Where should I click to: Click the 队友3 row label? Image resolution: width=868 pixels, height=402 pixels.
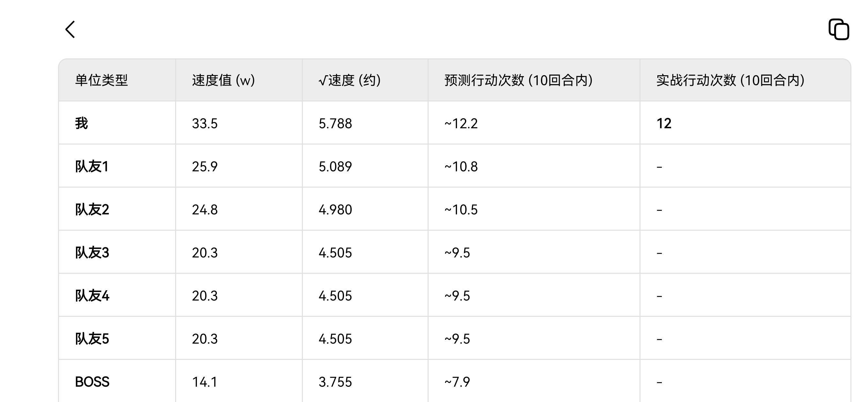92,253
